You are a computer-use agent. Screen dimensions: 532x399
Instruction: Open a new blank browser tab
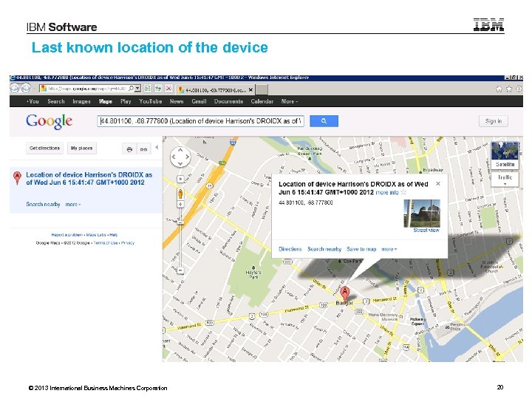(x=262, y=90)
